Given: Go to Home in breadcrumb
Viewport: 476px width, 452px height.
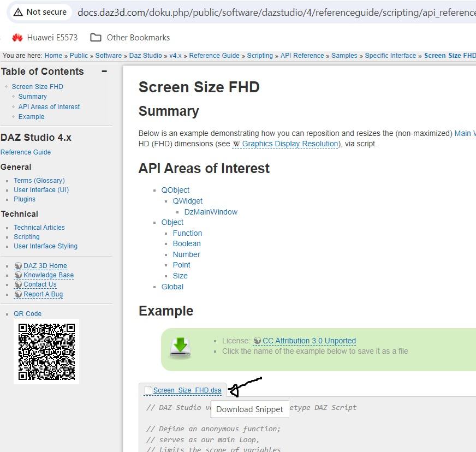Looking at the screenshot, I should tap(53, 56).
